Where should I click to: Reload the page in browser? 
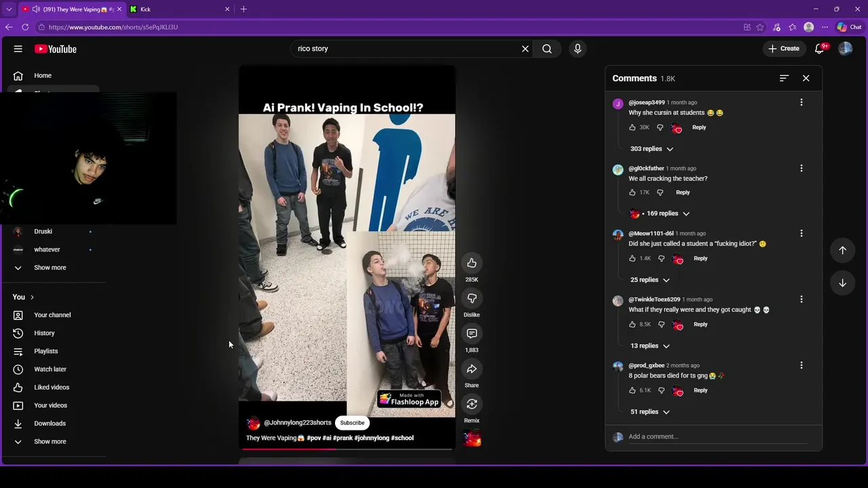pyautogui.click(x=25, y=27)
